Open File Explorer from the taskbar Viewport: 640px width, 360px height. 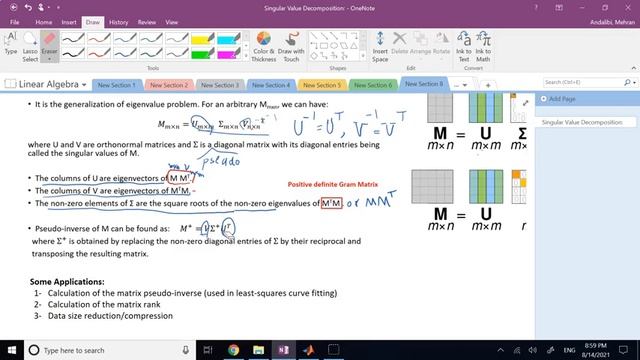[258, 350]
